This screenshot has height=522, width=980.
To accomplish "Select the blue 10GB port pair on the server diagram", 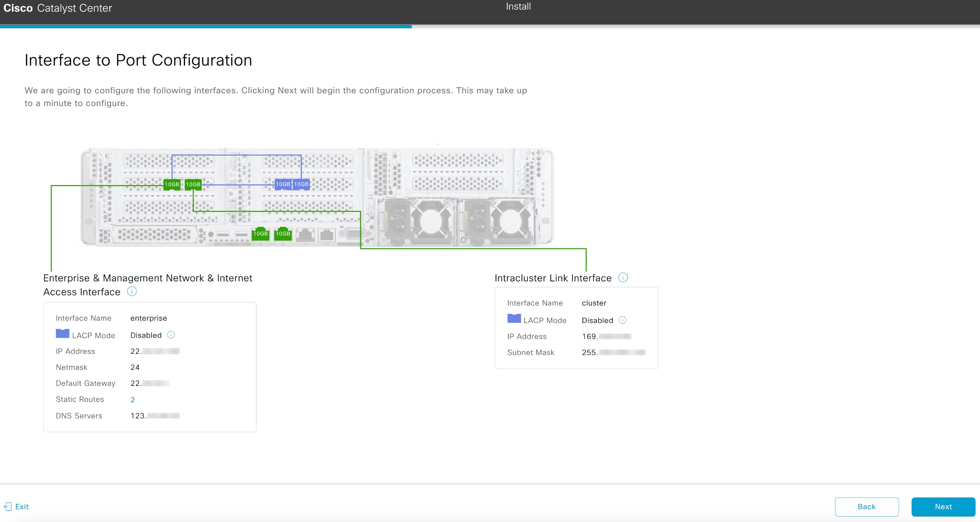I will 292,184.
